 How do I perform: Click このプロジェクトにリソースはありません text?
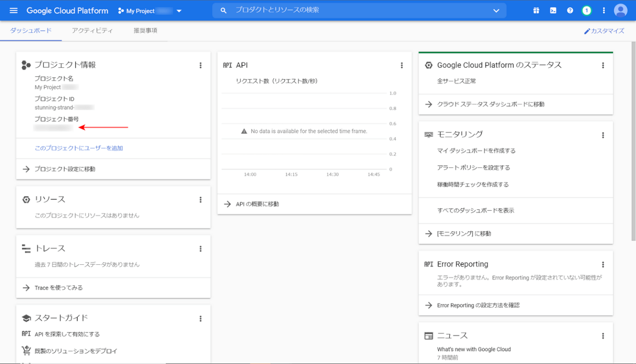point(87,216)
